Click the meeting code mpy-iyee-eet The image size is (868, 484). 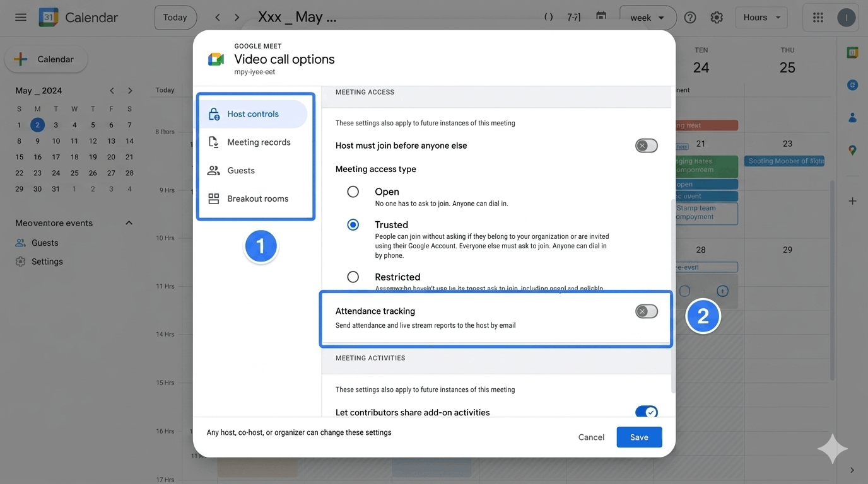[255, 72]
